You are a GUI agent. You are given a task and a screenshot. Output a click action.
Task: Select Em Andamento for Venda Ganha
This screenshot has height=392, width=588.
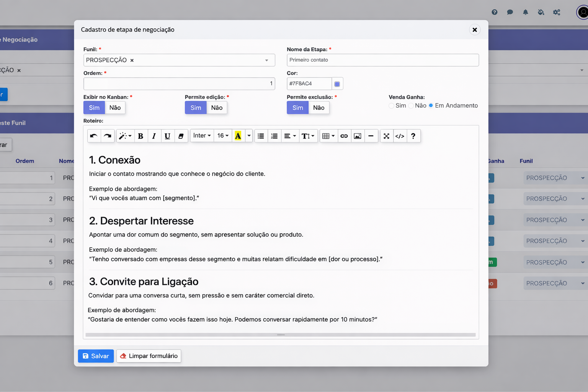coord(431,106)
